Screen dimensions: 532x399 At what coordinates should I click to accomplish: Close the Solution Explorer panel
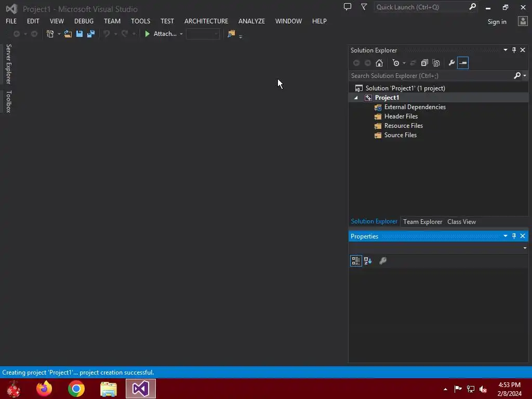coord(523,50)
